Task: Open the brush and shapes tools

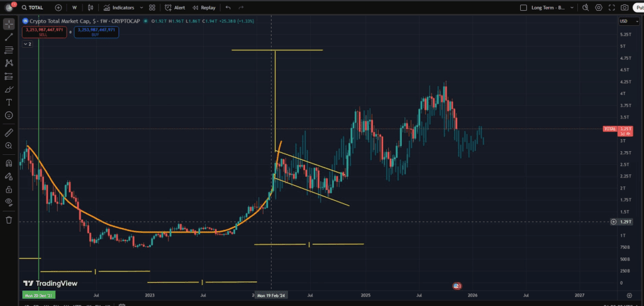Action: tap(9, 89)
